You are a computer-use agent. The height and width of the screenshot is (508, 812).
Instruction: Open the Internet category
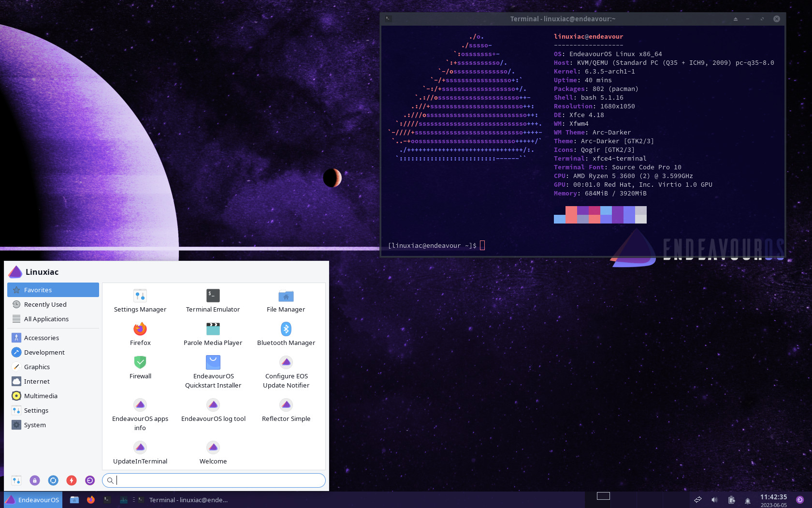(53, 381)
